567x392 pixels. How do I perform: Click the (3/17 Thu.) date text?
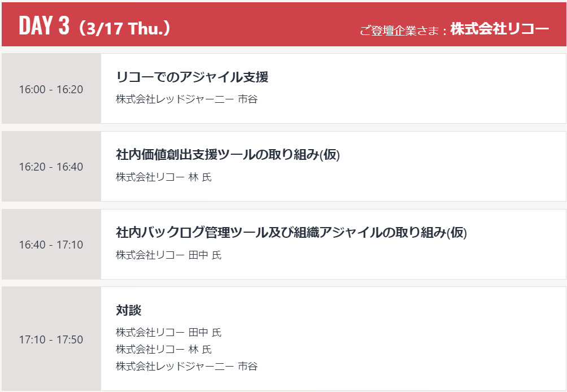[x=124, y=28]
